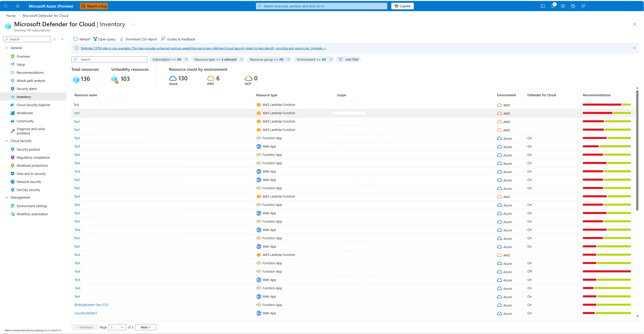The image size is (644, 334).
Task: Click the header feedback icon
Action: 583,6
